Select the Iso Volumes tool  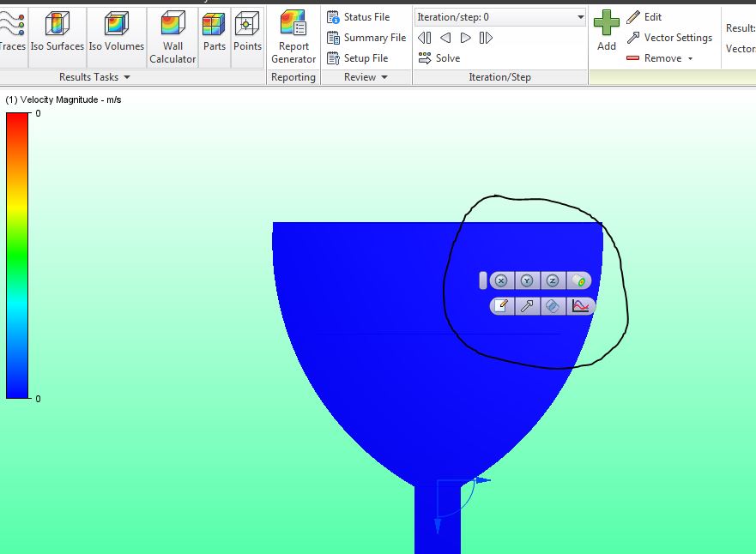(x=116, y=32)
